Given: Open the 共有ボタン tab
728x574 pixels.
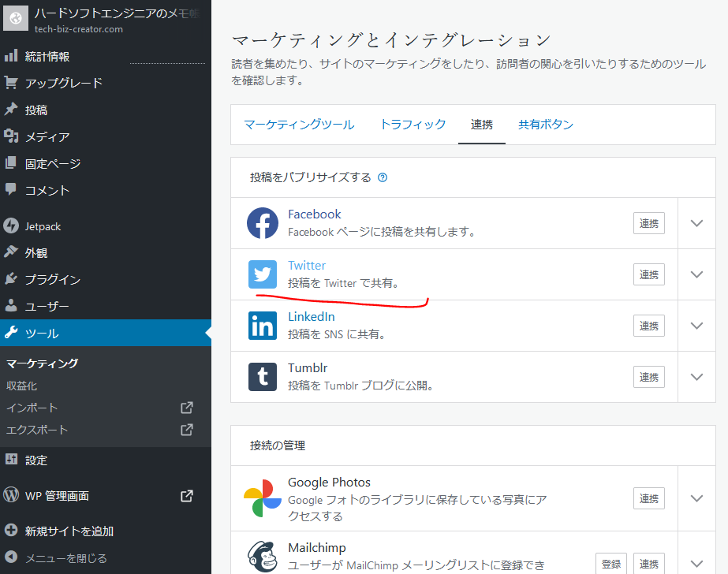Looking at the screenshot, I should pyautogui.click(x=546, y=125).
